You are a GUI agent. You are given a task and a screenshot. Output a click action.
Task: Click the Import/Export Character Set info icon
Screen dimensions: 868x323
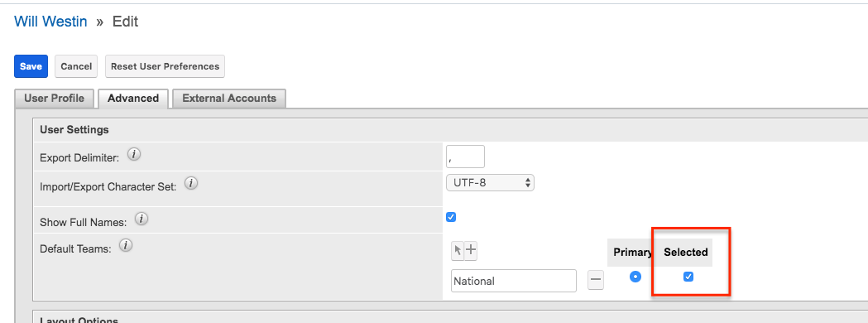(x=191, y=183)
